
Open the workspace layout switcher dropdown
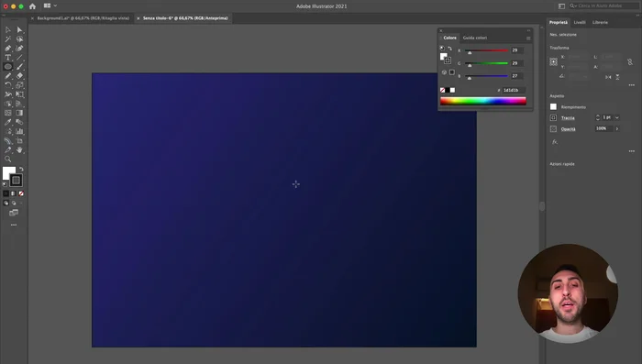pyautogui.click(x=50, y=6)
